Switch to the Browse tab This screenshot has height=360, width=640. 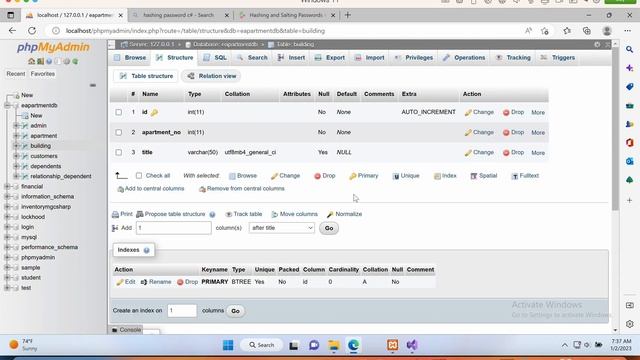pos(131,58)
